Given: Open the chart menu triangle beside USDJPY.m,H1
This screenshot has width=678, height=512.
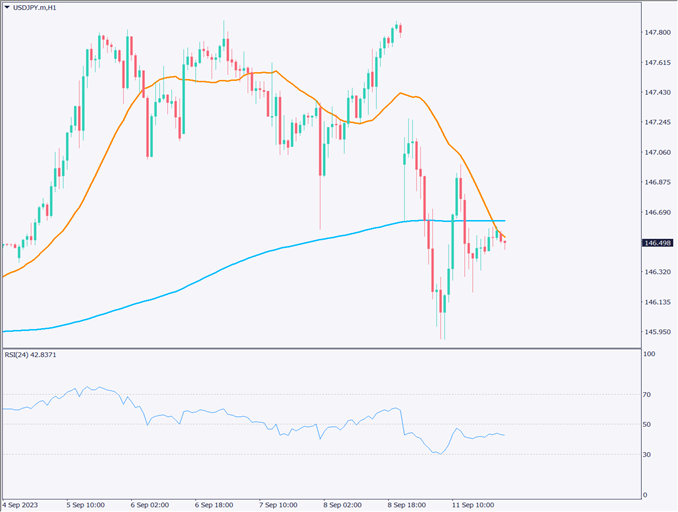Looking at the screenshot, I should [x=7, y=9].
